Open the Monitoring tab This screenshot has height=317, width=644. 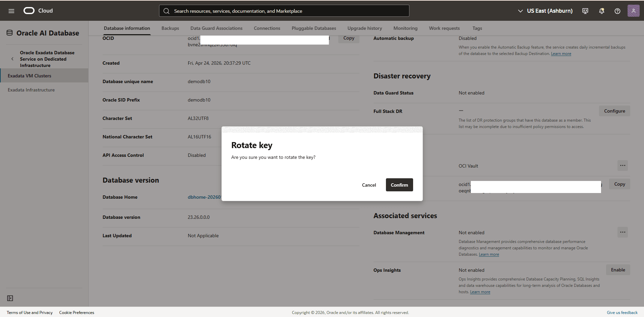(405, 28)
